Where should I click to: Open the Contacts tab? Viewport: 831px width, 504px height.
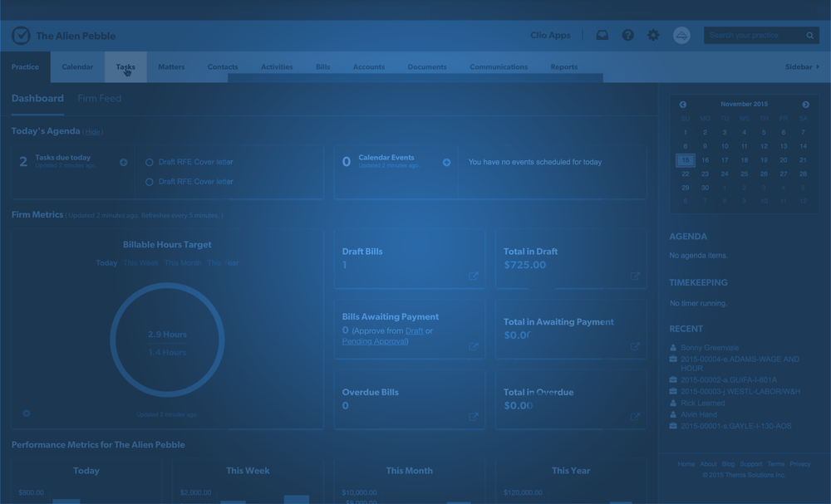coord(223,66)
